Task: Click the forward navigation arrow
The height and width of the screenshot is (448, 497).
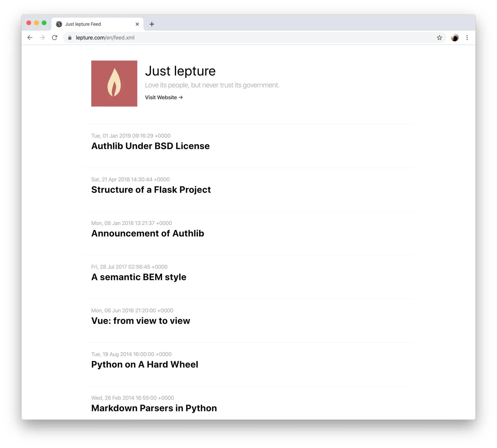Action: click(42, 38)
